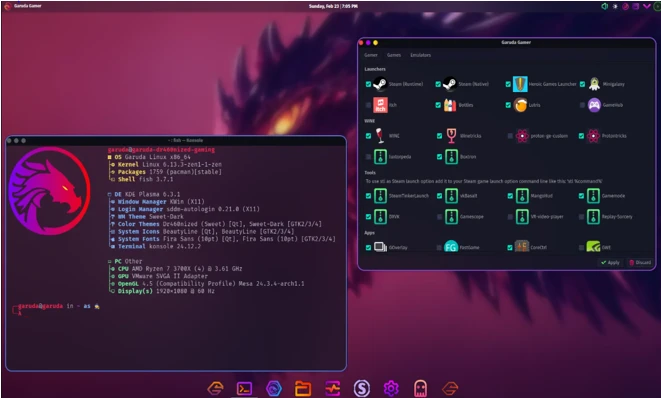Uncheck the vkBasalt checkbox
Image resolution: width=661 pixels, height=398 pixels.
pyautogui.click(x=439, y=196)
